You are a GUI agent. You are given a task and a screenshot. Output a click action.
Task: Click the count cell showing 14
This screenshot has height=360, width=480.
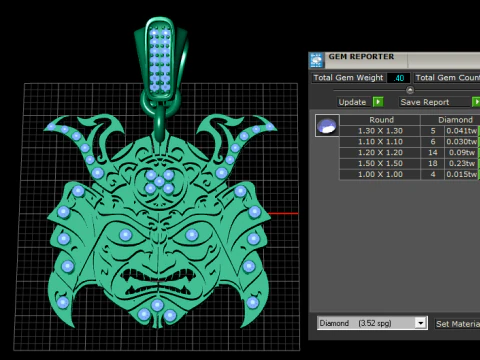point(432,153)
